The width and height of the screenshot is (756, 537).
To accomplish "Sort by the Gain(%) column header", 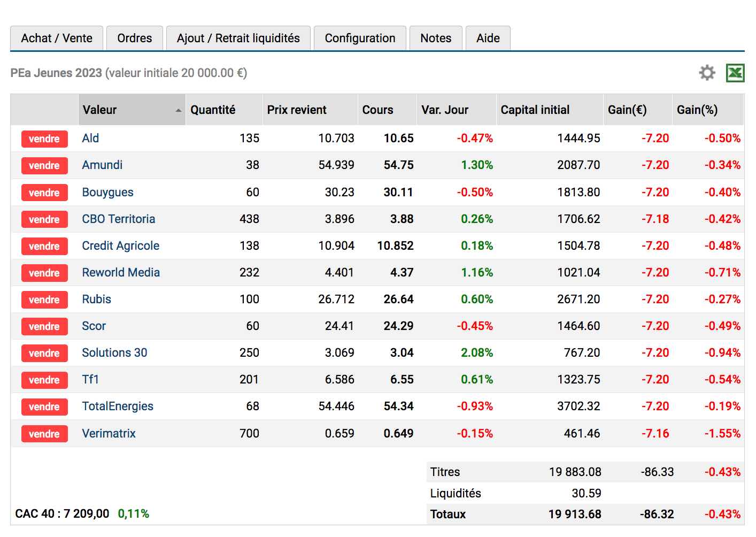I will click(708, 110).
